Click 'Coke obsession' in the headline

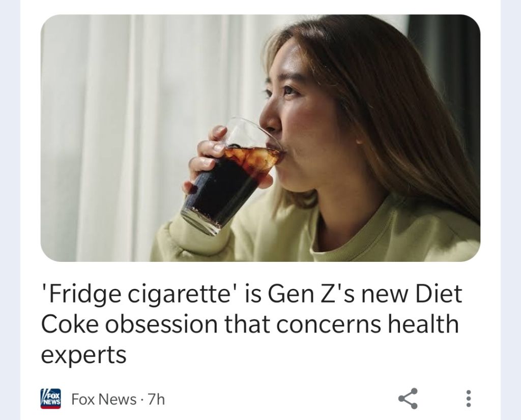(x=130, y=324)
